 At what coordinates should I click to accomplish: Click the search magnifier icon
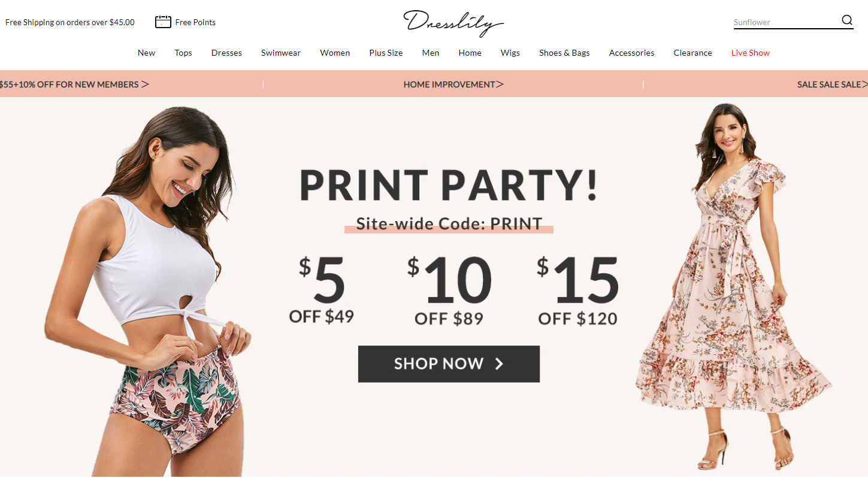click(x=846, y=20)
